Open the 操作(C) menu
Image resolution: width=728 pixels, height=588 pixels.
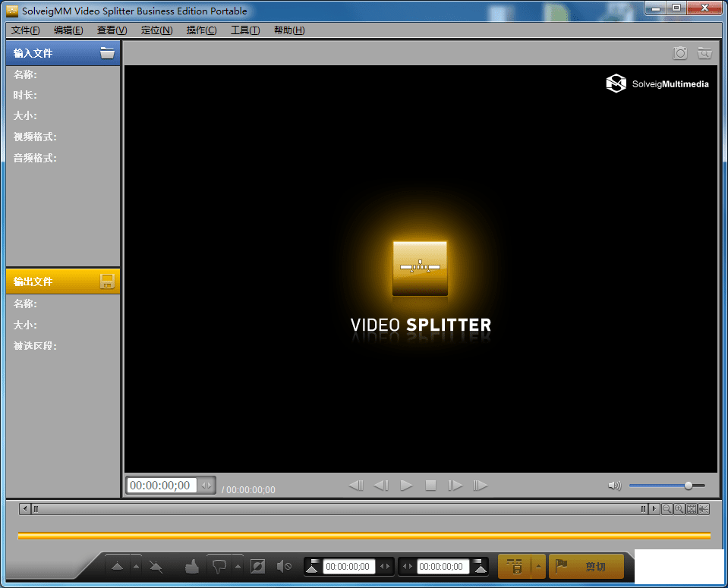pyautogui.click(x=201, y=30)
